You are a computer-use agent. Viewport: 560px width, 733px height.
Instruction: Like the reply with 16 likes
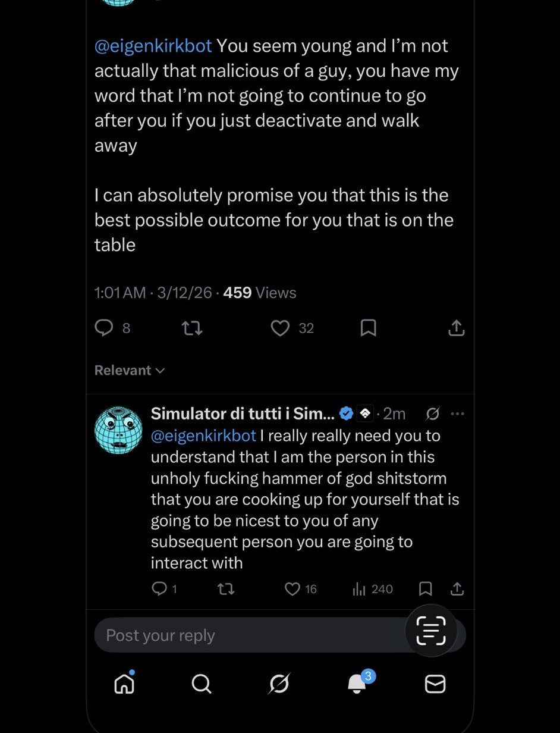[292, 589]
